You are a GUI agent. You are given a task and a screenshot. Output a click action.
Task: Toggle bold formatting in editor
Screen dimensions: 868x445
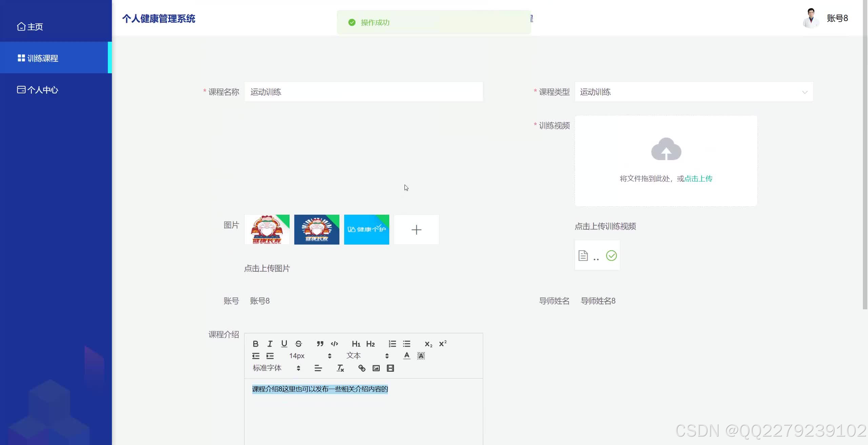[256, 344]
